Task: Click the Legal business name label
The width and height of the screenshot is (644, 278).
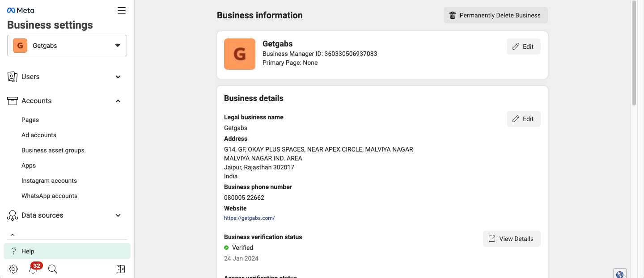Action: (254, 117)
